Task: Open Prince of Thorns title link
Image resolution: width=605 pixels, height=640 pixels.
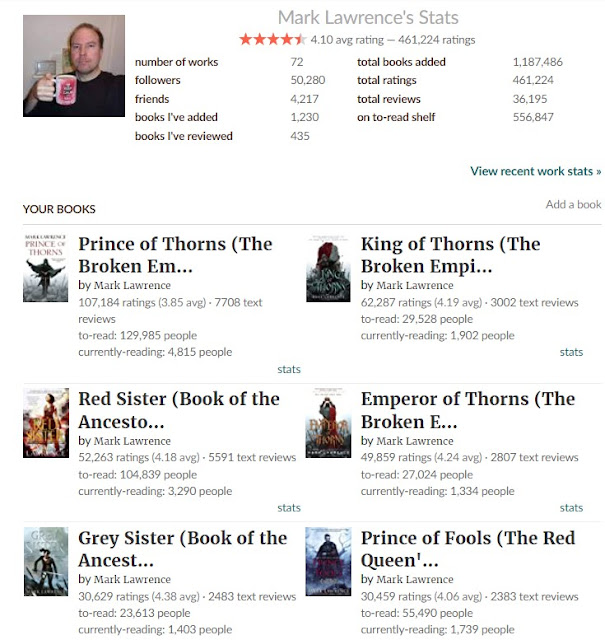Action: (x=176, y=255)
